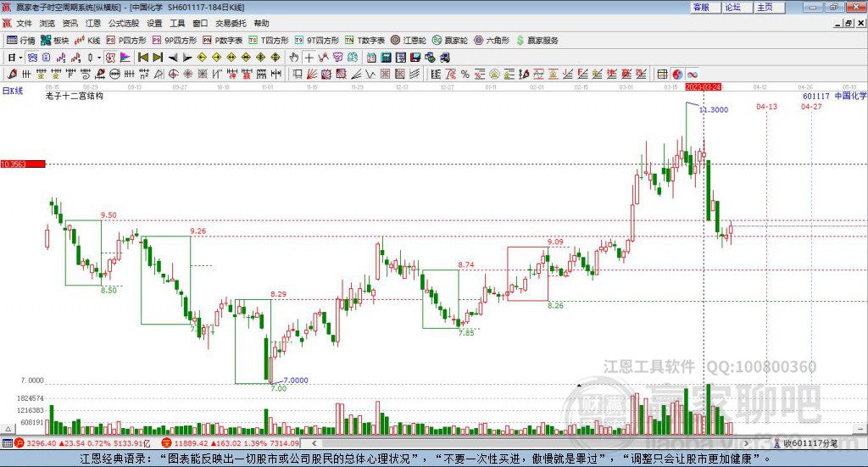This screenshot has width=868, height=467.
Task: Open the P四方形 tool
Action: tap(126, 41)
